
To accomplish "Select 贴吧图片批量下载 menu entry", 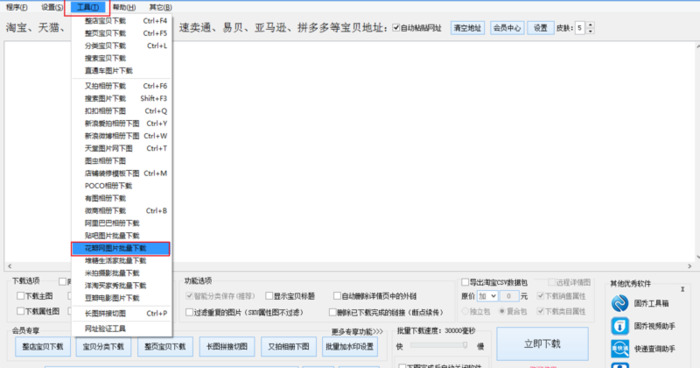I will (x=121, y=236).
